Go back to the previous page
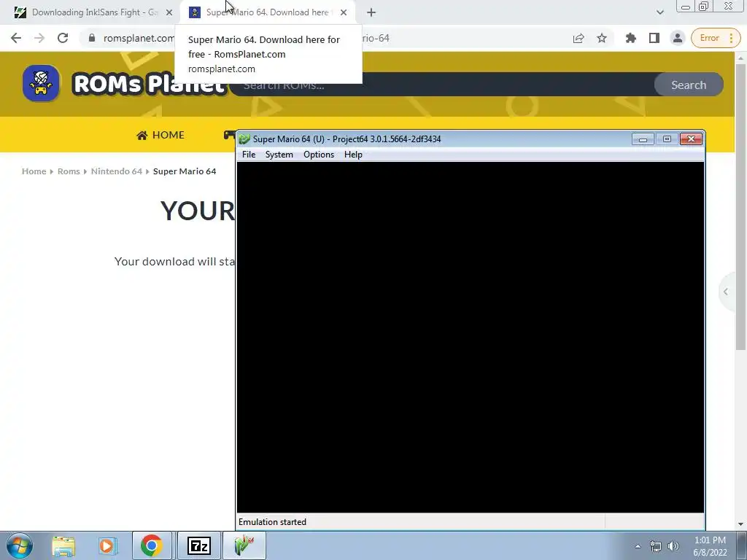 tap(16, 38)
